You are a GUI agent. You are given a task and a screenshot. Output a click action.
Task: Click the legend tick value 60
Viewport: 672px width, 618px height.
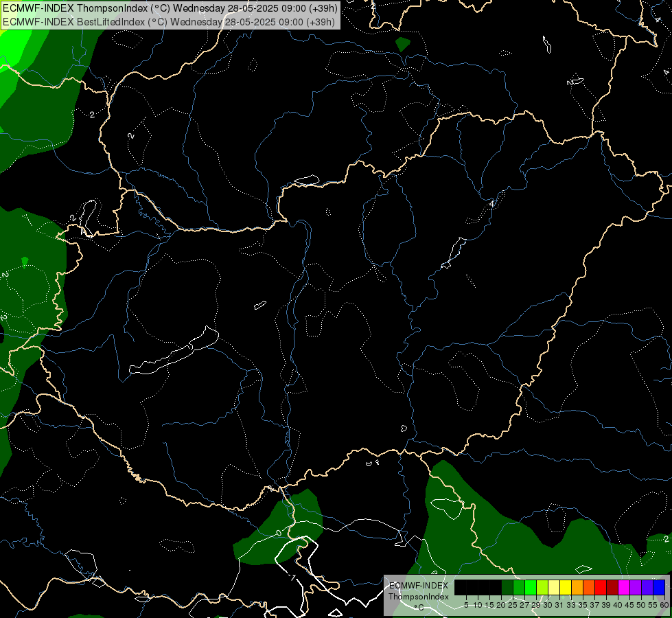(664, 605)
